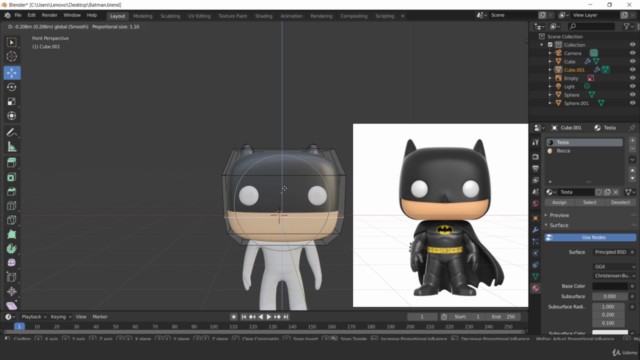
Task: Toggle the Collection exclude checkbox
Action: (x=550, y=45)
